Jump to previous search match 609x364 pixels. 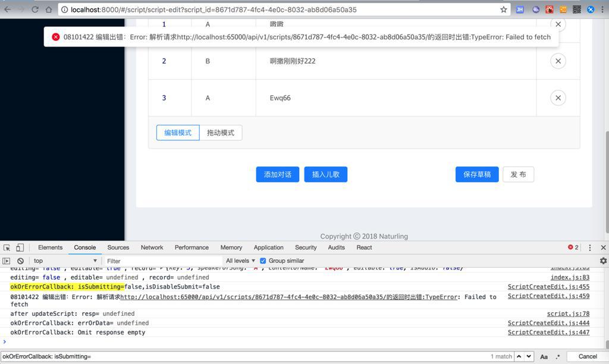pyautogui.click(x=519, y=356)
